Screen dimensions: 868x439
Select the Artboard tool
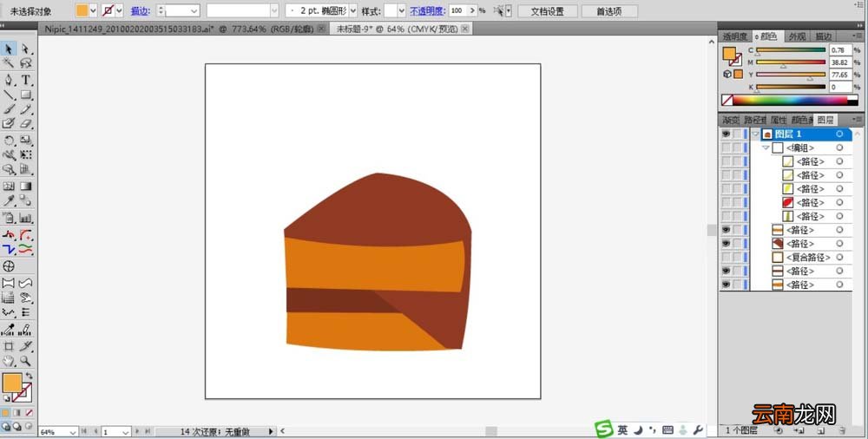click(9, 346)
